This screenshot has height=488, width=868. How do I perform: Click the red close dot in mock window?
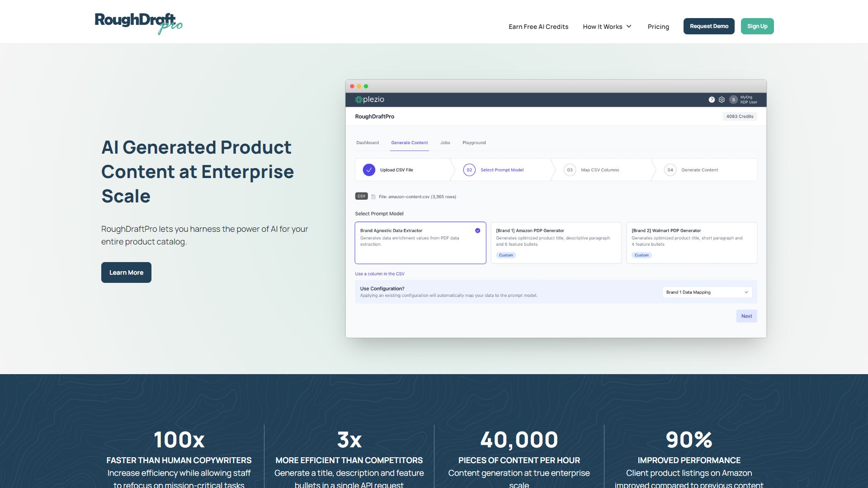pyautogui.click(x=352, y=86)
